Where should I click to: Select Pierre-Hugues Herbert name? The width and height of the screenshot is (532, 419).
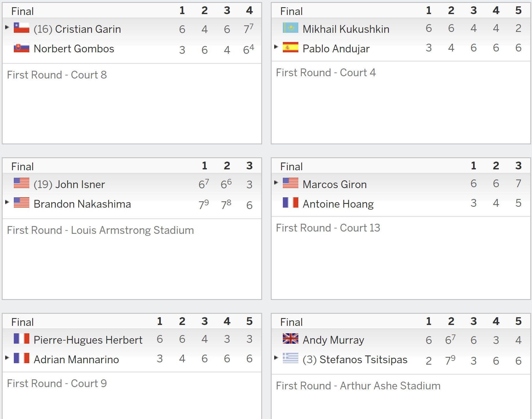coord(88,340)
